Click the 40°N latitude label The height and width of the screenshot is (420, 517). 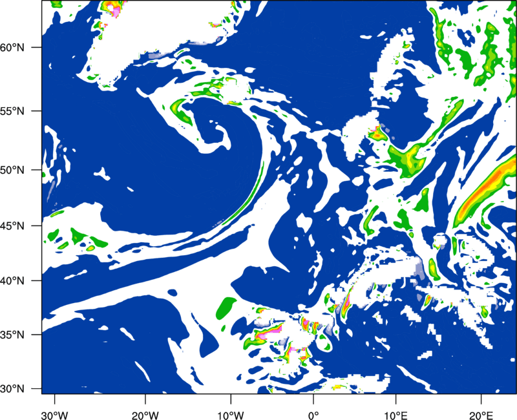tap(12, 281)
